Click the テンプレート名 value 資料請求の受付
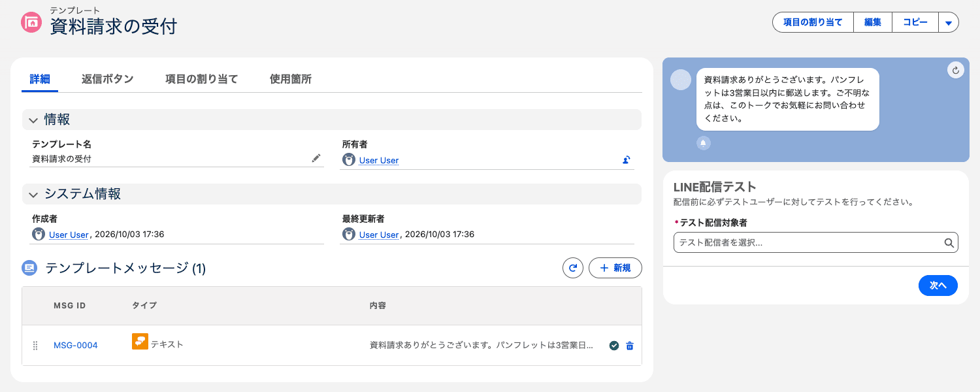Viewport: 980px width, 392px height. [61, 159]
